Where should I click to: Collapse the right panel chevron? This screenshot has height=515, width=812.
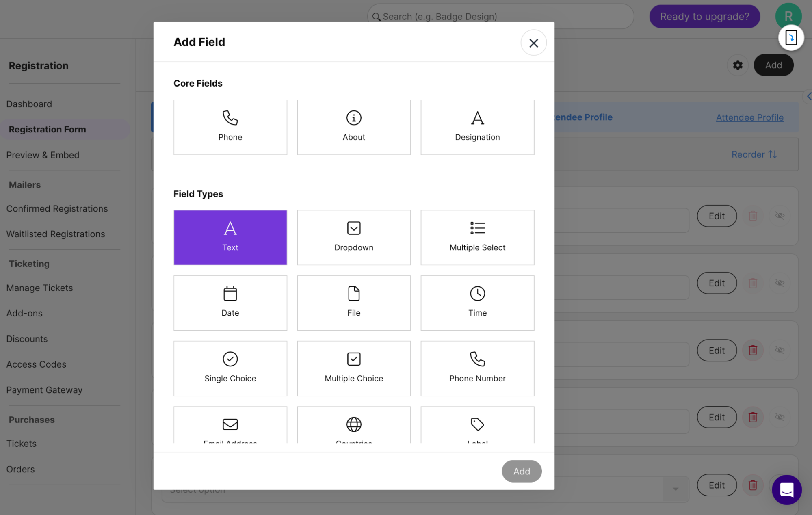pos(808,96)
